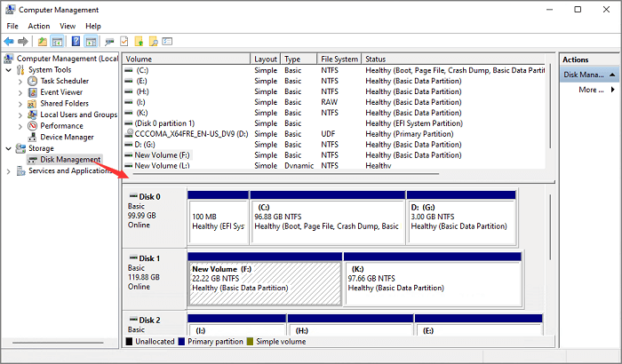Click the Back arrow toolbar icon

[10, 41]
